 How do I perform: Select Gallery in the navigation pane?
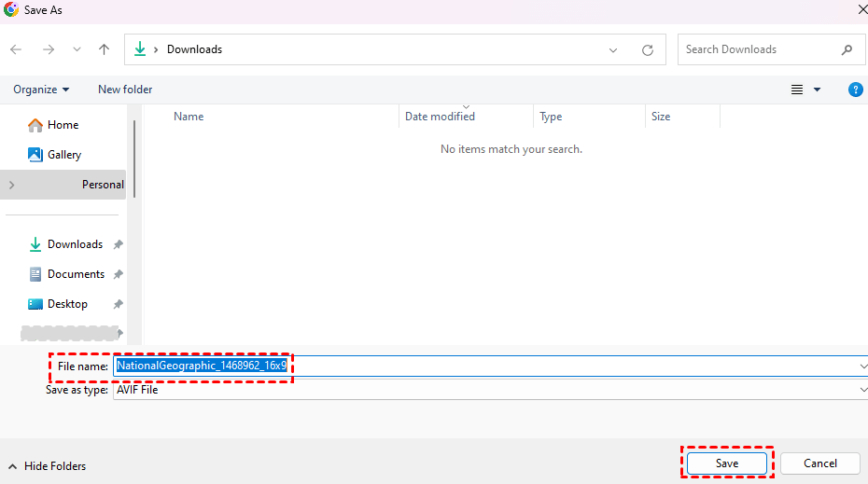(x=63, y=155)
